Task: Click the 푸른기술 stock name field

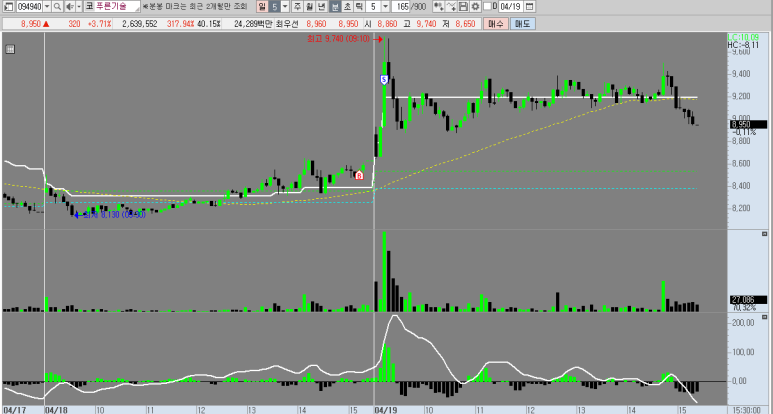Action: [x=117, y=6]
